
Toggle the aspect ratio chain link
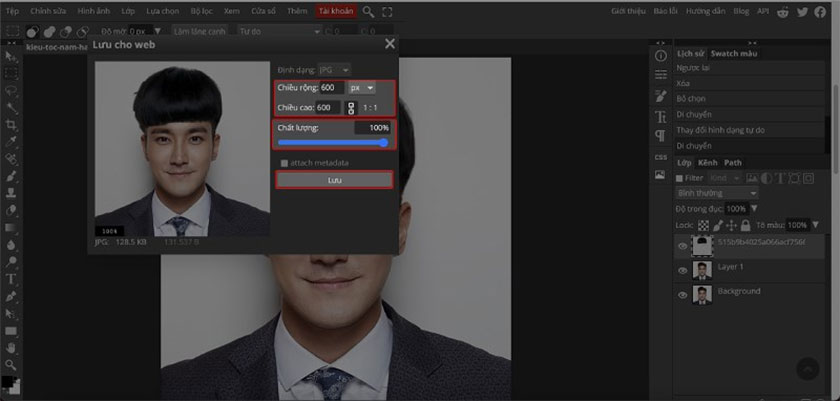pyautogui.click(x=351, y=108)
